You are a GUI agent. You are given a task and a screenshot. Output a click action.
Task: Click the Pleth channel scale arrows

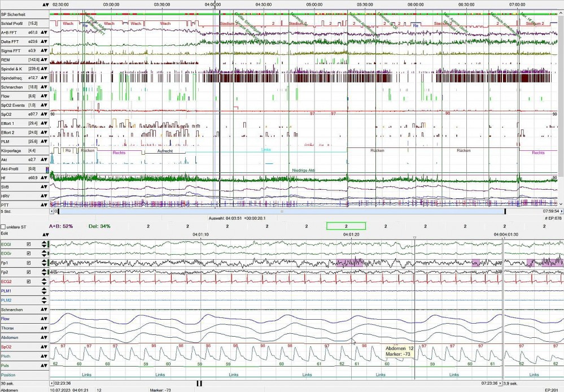pos(43,356)
